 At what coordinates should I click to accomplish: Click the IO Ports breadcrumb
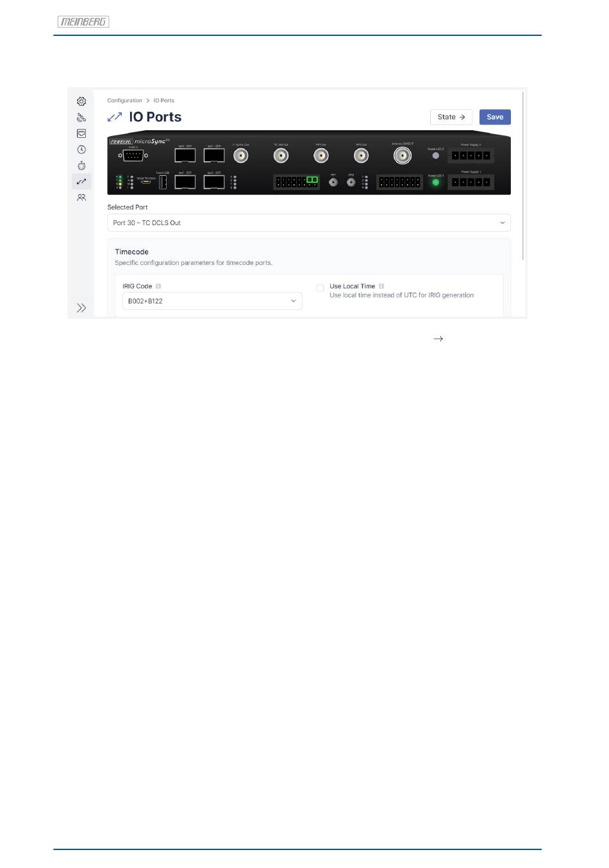click(x=163, y=101)
